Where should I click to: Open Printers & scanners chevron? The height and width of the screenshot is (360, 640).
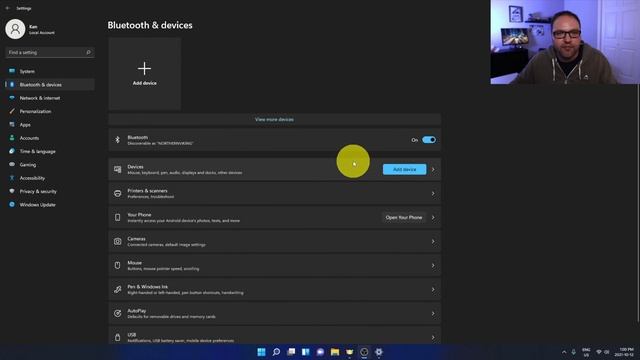click(433, 193)
